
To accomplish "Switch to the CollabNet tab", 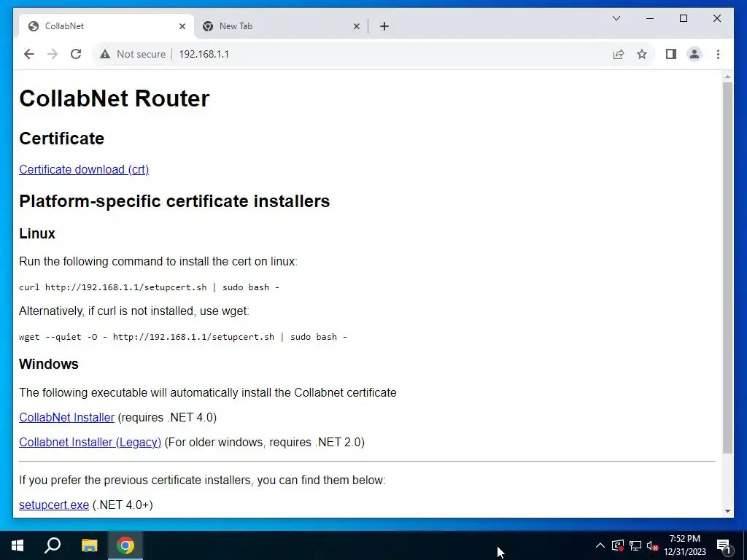I will click(107, 26).
